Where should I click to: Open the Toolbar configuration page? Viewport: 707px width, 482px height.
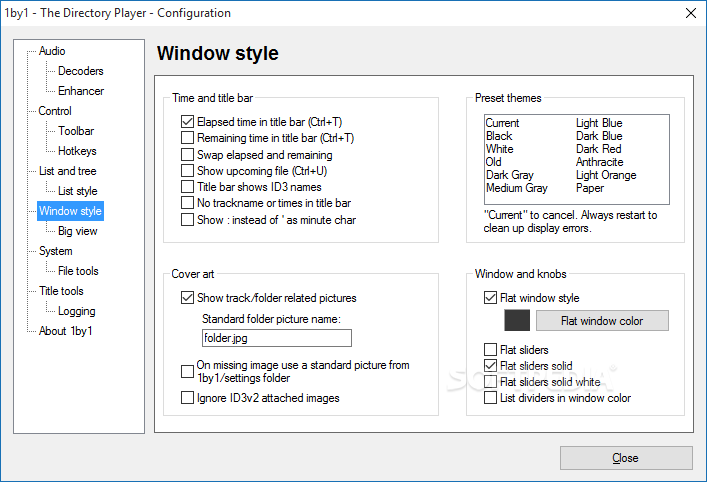tap(76, 131)
